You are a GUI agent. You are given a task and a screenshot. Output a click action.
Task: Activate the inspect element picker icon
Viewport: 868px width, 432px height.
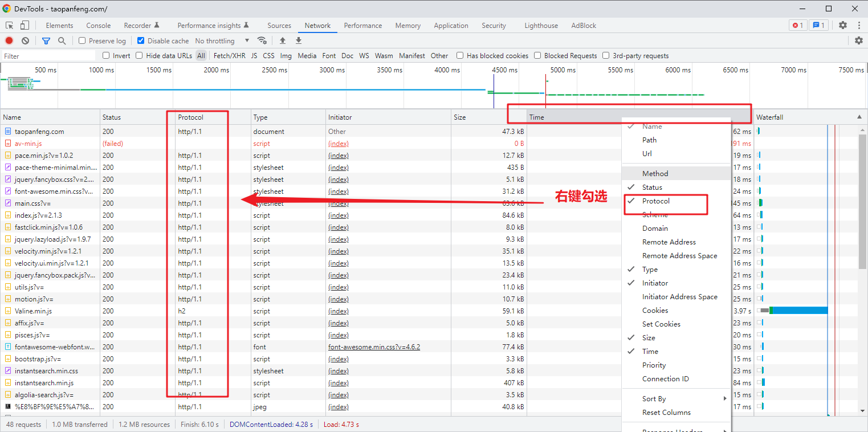tap(10, 25)
